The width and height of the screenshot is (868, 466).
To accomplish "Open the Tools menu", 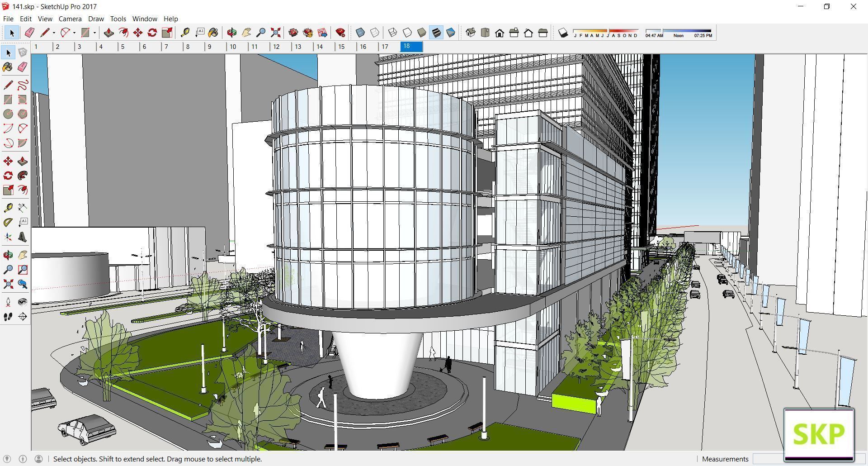I will coord(118,19).
